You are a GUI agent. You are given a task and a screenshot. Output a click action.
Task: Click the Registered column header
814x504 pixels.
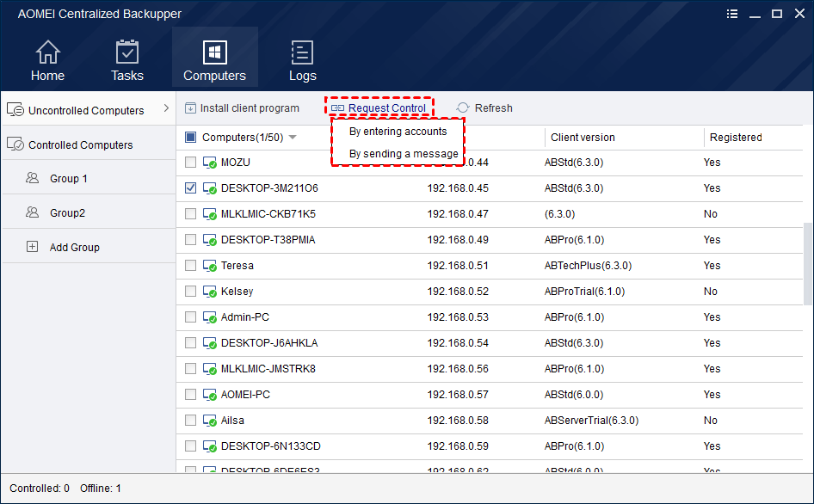click(x=736, y=138)
